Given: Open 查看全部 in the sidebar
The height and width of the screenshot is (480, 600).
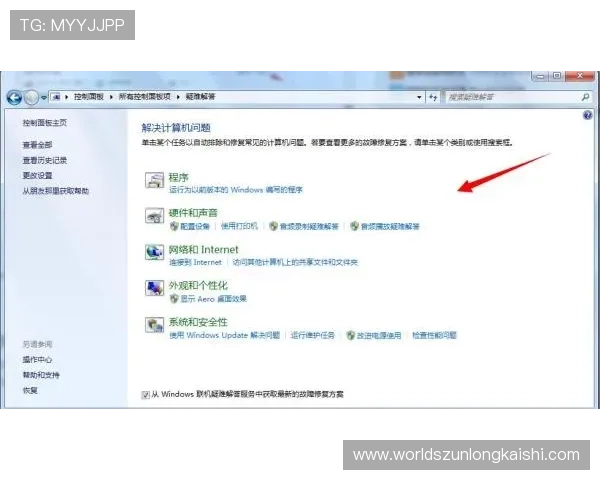Looking at the screenshot, I should pos(38,145).
